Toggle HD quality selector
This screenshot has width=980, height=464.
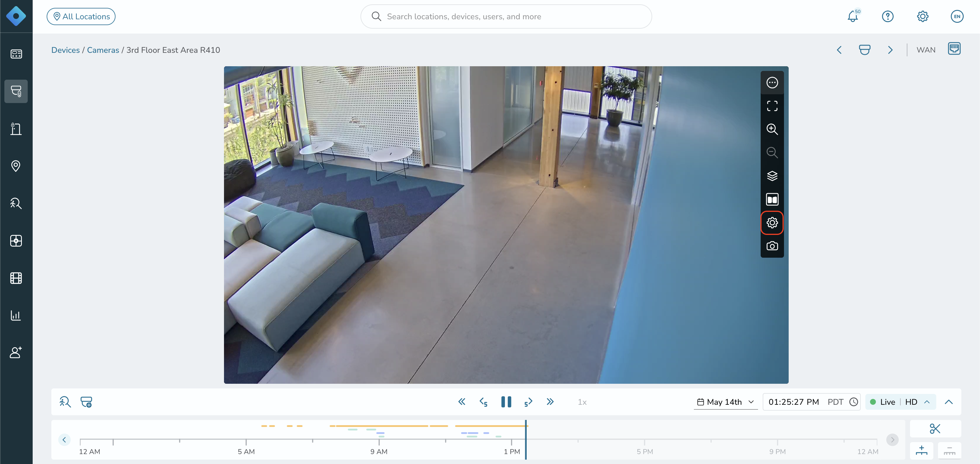coord(917,402)
